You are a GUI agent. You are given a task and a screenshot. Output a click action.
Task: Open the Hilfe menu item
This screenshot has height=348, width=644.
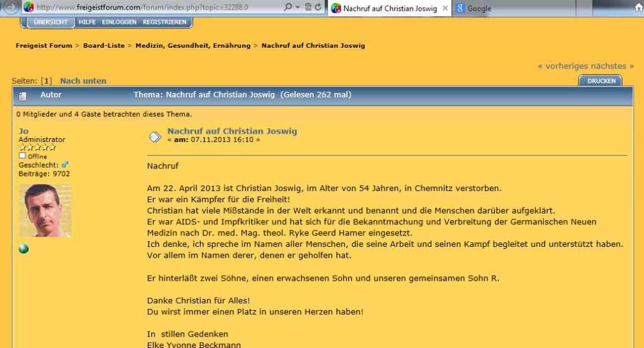(x=87, y=22)
